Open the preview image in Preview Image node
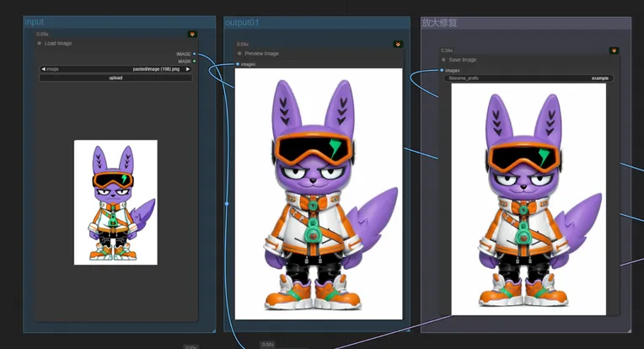Viewport: 644px width, 349px height. [319, 194]
